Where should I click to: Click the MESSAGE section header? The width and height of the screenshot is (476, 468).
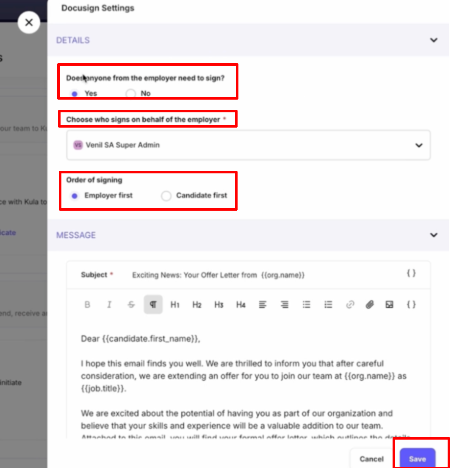click(248, 235)
